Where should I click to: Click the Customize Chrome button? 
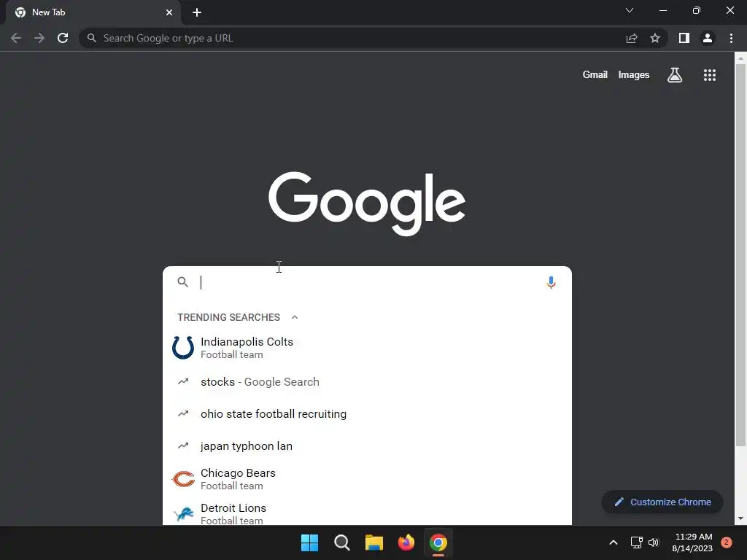[662, 502]
